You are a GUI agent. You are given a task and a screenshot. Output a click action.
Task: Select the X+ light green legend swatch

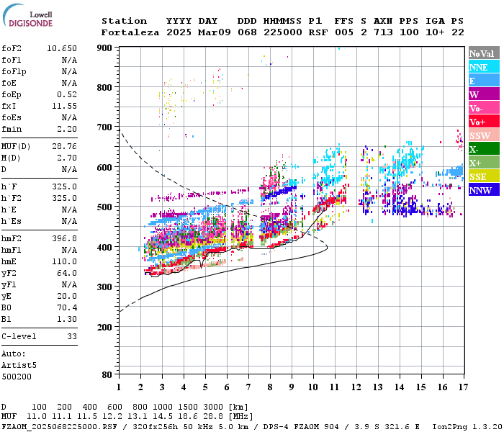point(484,162)
